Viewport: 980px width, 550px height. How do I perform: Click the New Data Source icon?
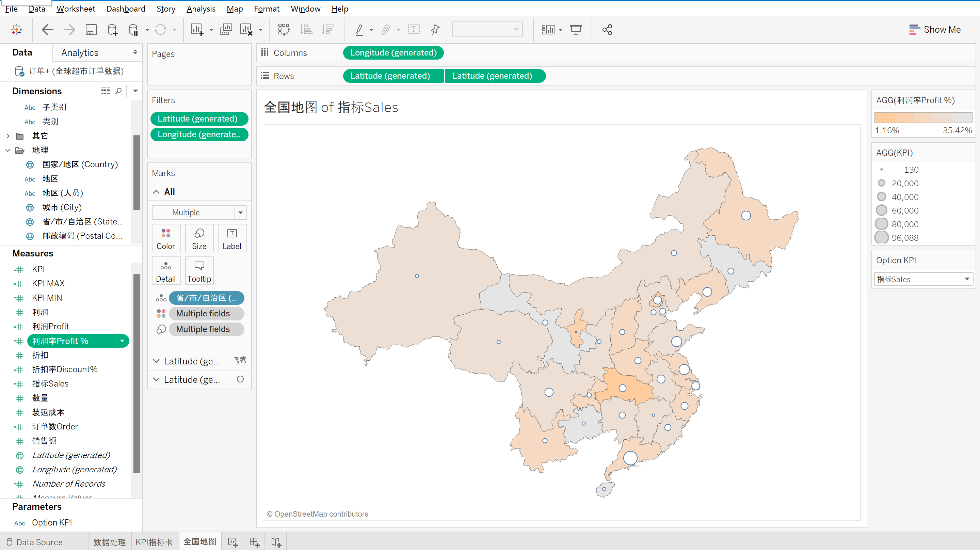113,30
